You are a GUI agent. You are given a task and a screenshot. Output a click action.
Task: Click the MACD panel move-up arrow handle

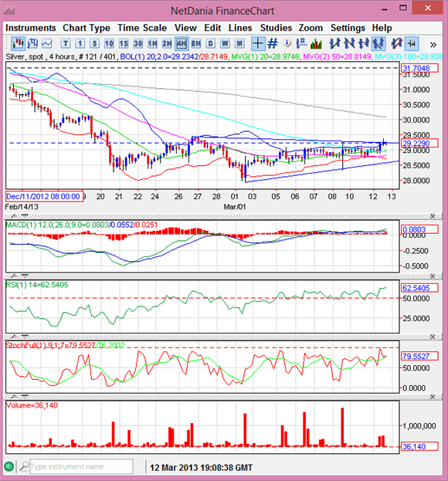(x=14, y=216)
